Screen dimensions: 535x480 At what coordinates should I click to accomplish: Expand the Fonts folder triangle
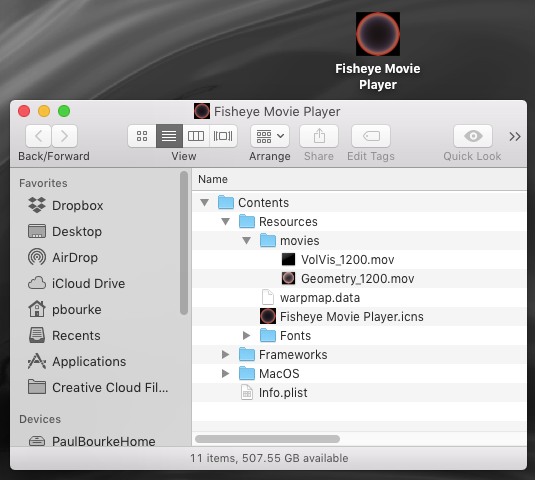[246, 335]
